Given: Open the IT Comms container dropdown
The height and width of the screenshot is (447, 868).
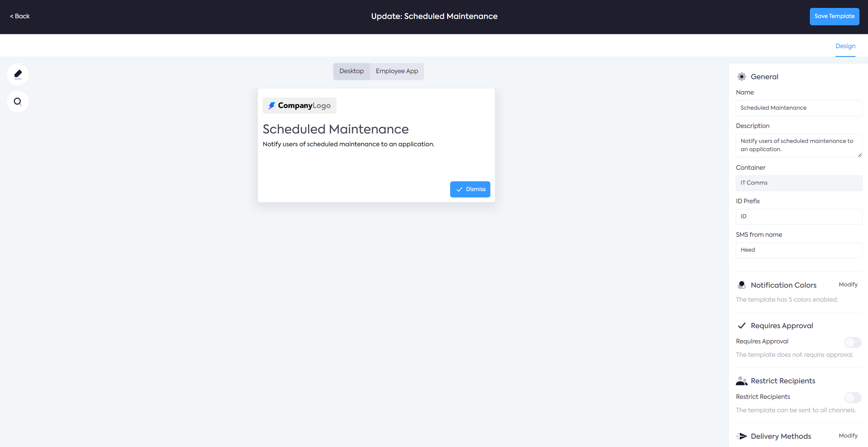Looking at the screenshot, I should (799, 183).
